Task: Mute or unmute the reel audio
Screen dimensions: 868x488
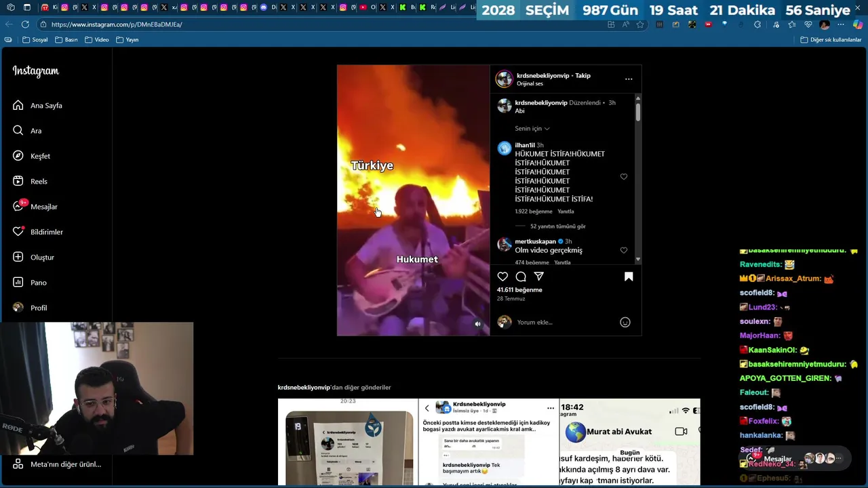Action: 477,324
